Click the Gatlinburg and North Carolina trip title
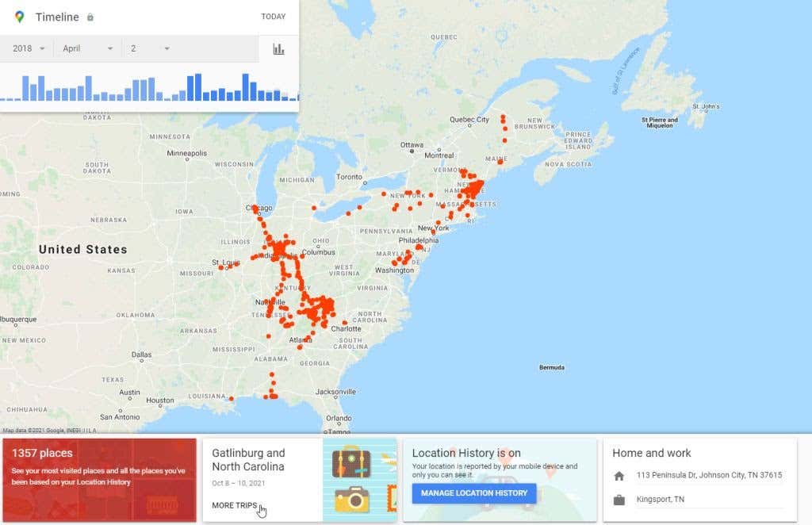This screenshot has height=525, width=812. 248,459
